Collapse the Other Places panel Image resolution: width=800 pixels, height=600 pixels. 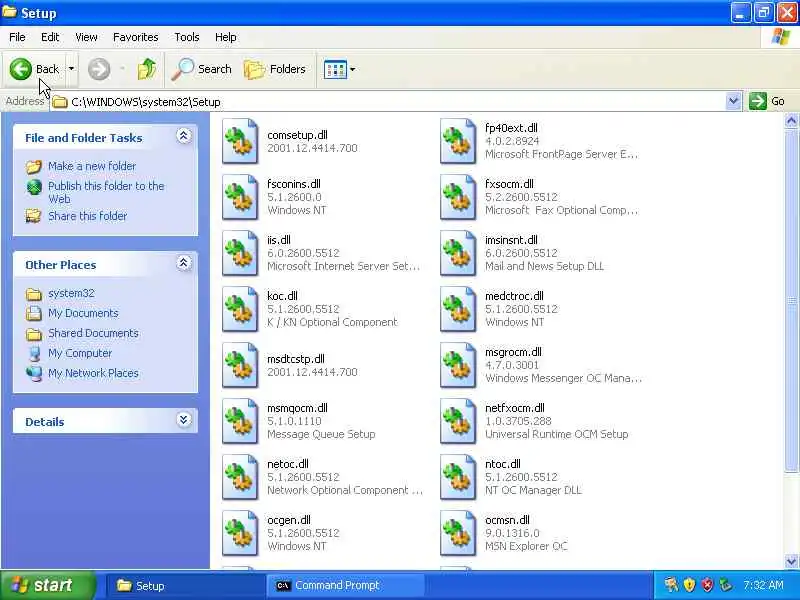click(184, 263)
